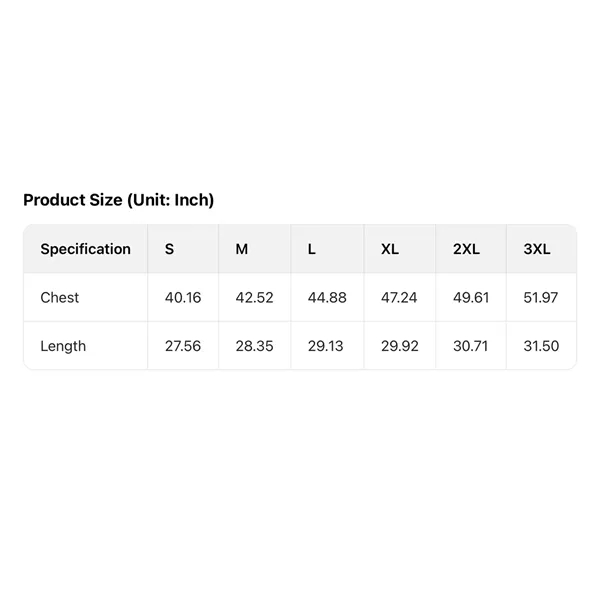
Task: Click the length value 27.56
Action: tap(182, 346)
